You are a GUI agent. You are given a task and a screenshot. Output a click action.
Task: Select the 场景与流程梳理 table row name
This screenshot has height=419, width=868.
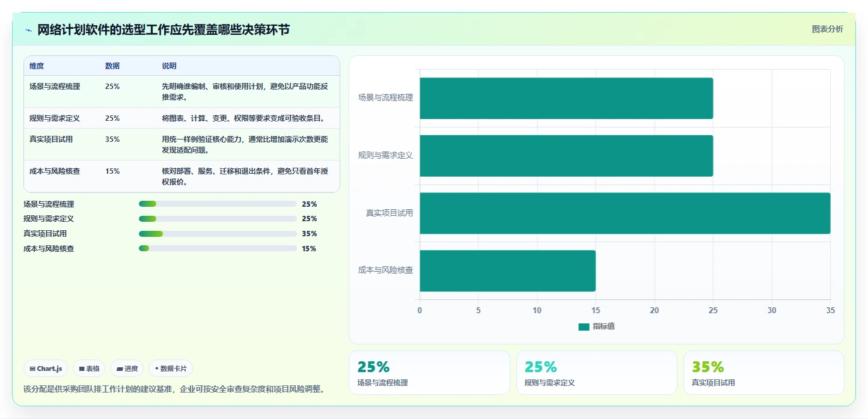click(x=55, y=87)
